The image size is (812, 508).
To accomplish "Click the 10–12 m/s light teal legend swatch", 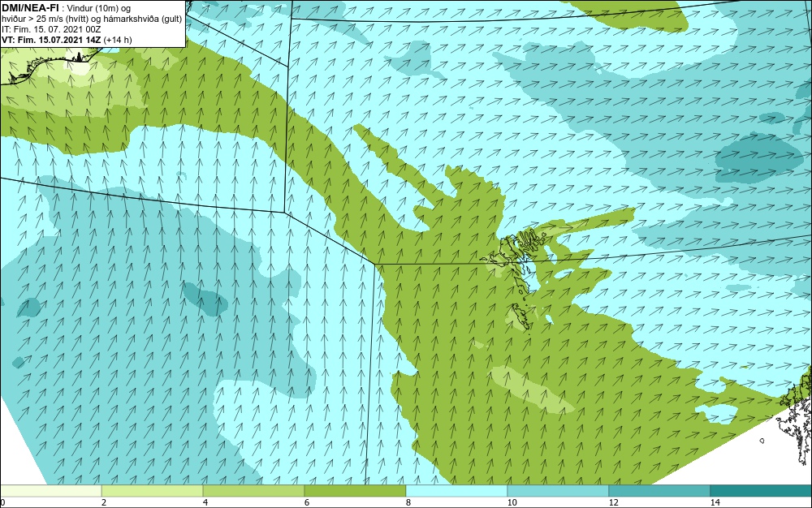I will click(559, 490).
